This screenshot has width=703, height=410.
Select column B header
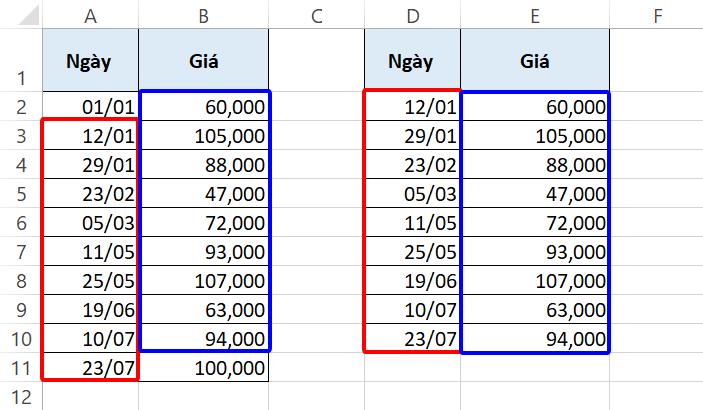204,14
